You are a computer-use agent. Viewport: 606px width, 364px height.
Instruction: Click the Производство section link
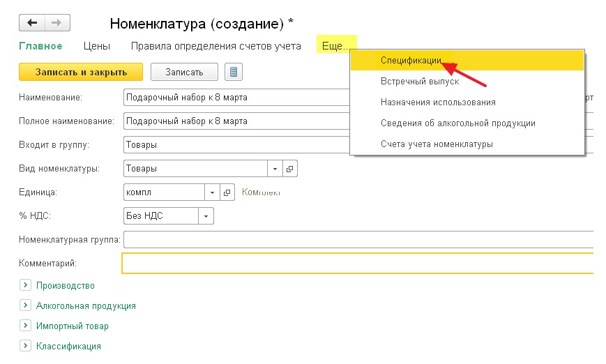coord(66,286)
